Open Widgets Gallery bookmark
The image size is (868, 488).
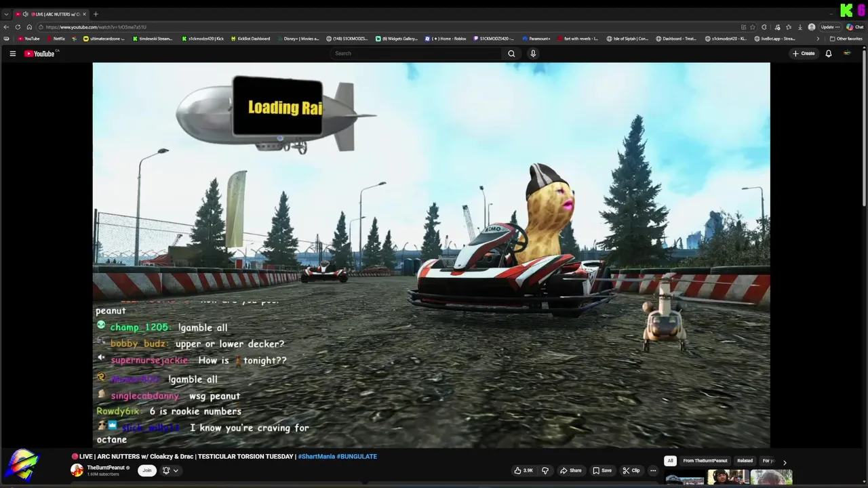click(x=397, y=39)
